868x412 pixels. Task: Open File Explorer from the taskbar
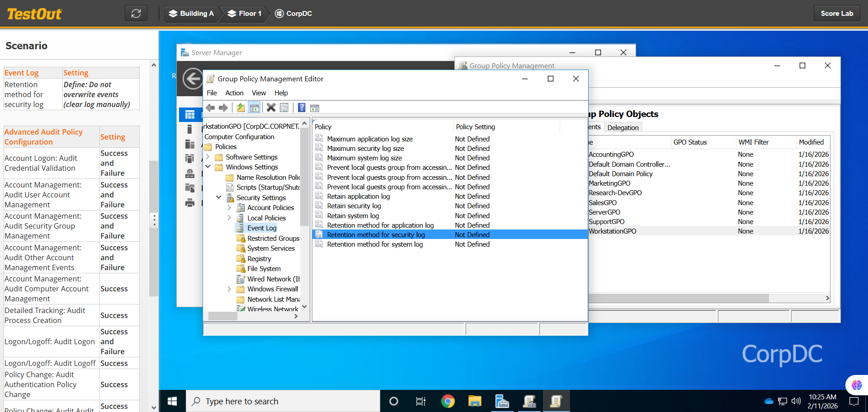(x=475, y=401)
